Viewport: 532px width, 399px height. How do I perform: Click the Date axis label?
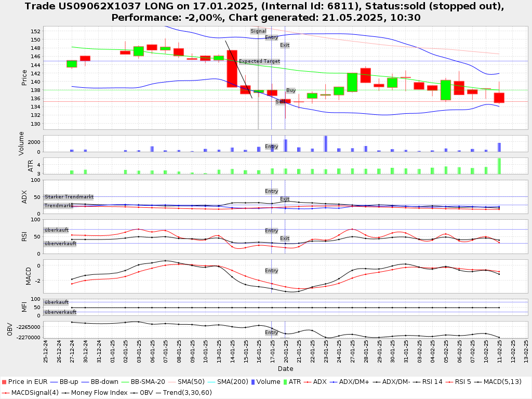285,368
